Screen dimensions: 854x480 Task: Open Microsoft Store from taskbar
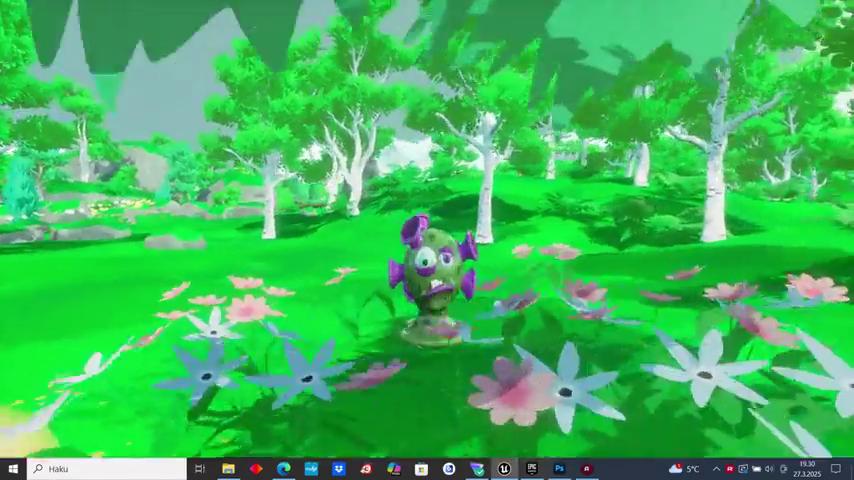422,469
